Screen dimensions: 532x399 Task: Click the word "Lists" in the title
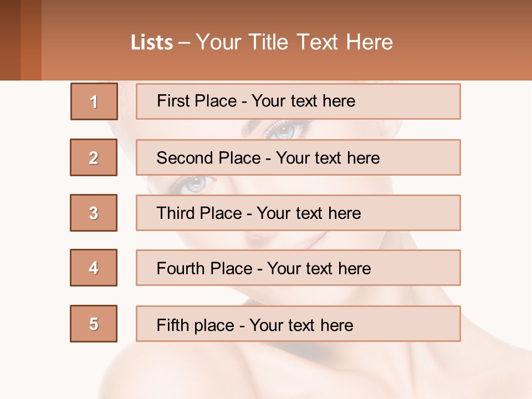pos(151,43)
